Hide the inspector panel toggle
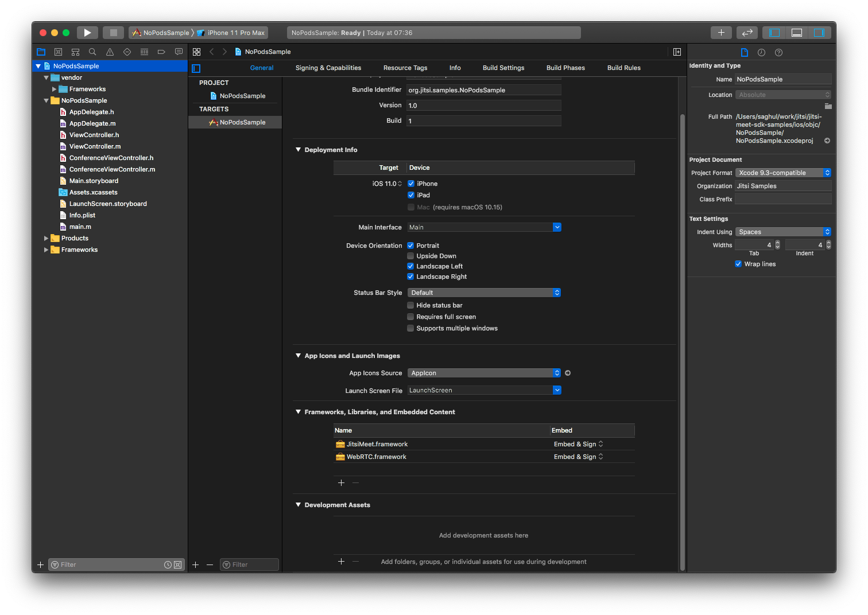Image resolution: width=868 pixels, height=615 pixels. [820, 33]
